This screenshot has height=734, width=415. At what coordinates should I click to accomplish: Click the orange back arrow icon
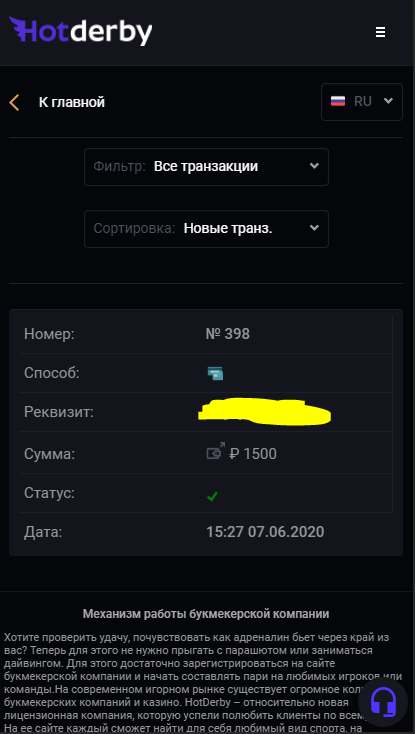click(15, 102)
